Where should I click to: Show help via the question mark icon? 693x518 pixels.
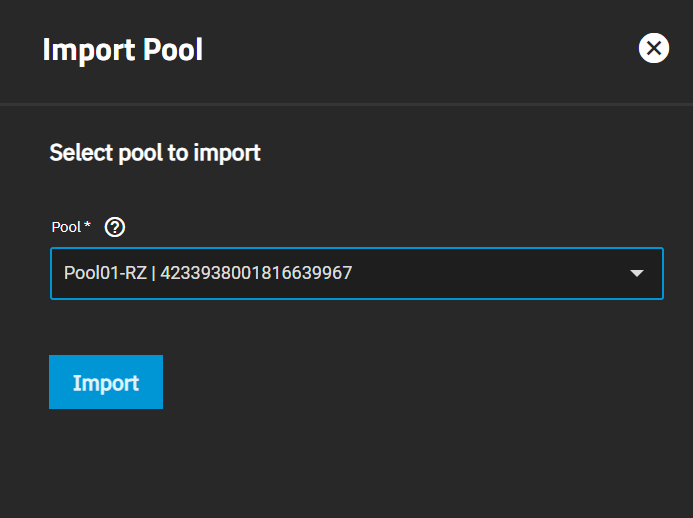115,227
